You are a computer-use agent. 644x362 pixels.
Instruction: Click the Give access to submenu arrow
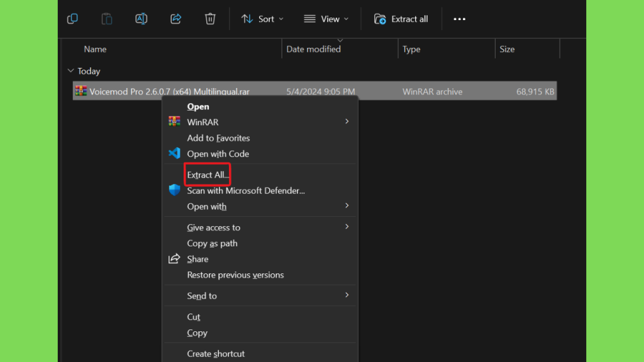[x=347, y=226]
